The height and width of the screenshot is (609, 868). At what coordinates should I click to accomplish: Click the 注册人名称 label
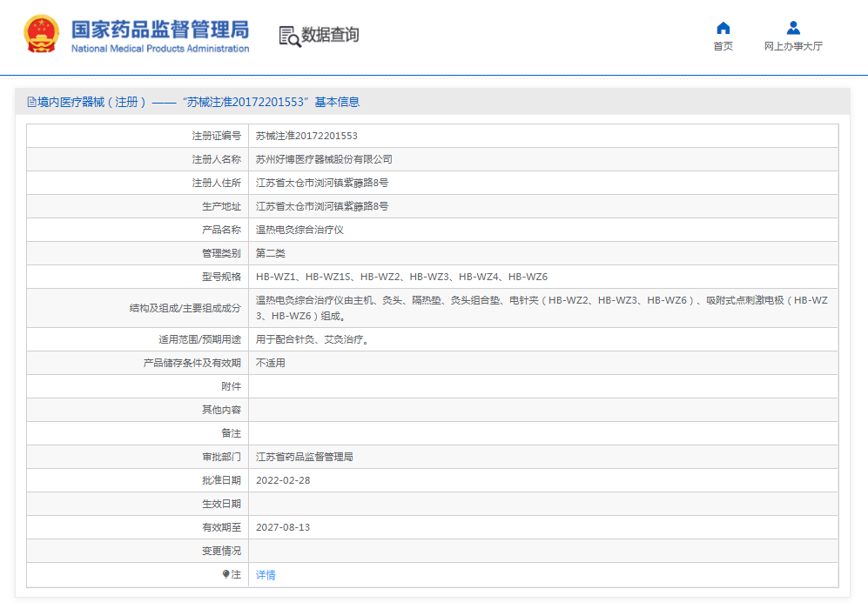click(217, 159)
